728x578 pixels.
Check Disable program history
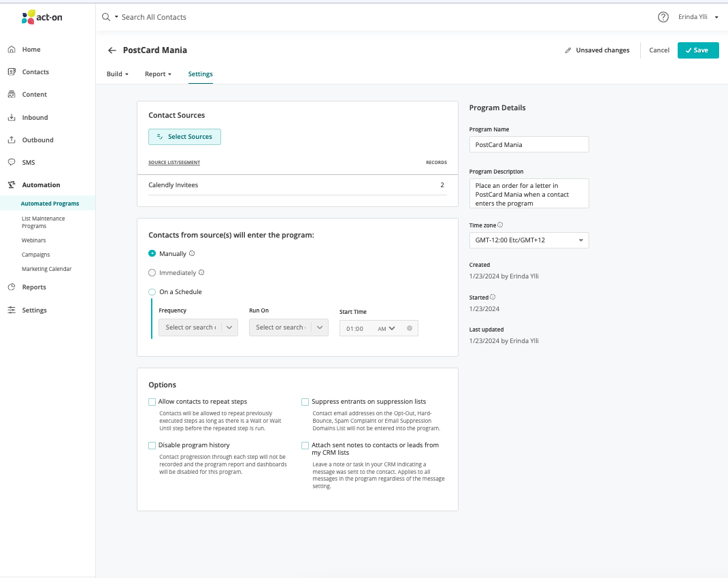click(x=152, y=445)
